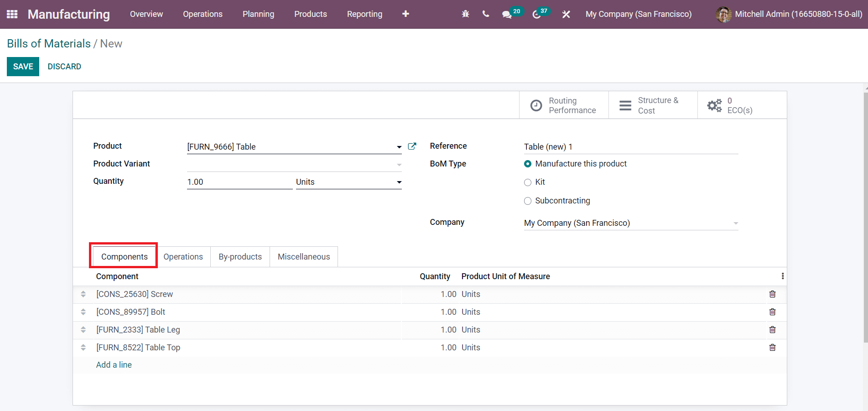This screenshot has height=411, width=868.
Task: Delete the Table Top component row
Action: (772, 348)
